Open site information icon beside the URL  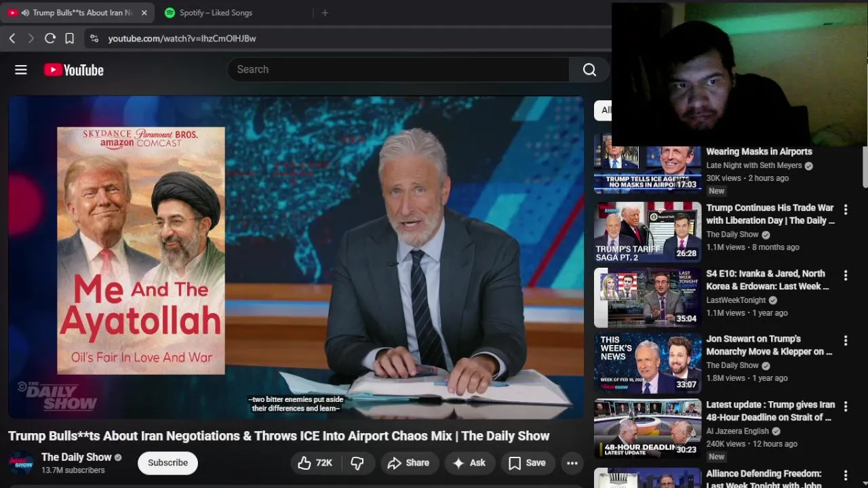click(x=94, y=39)
